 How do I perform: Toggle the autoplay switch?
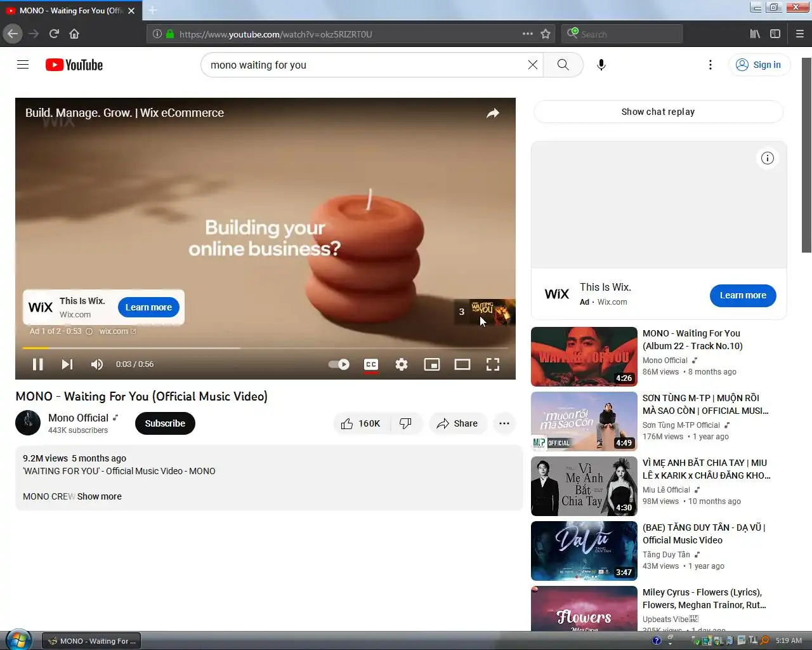(x=339, y=364)
